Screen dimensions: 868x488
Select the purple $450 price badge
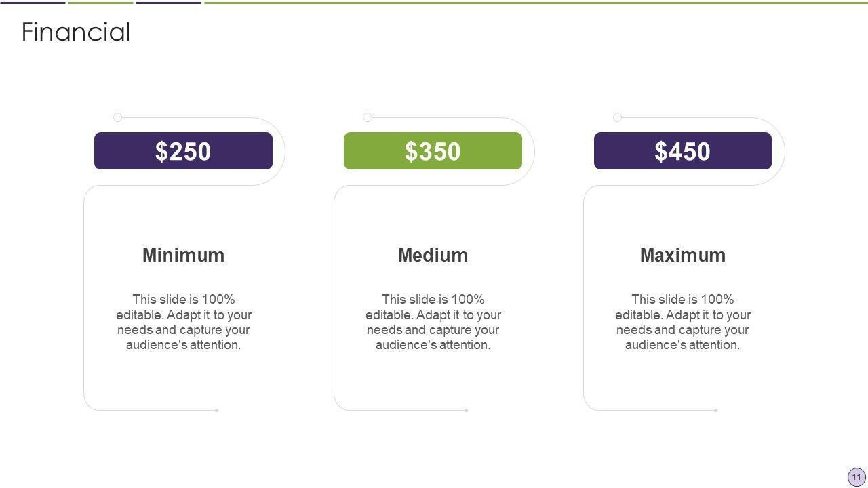[682, 150]
